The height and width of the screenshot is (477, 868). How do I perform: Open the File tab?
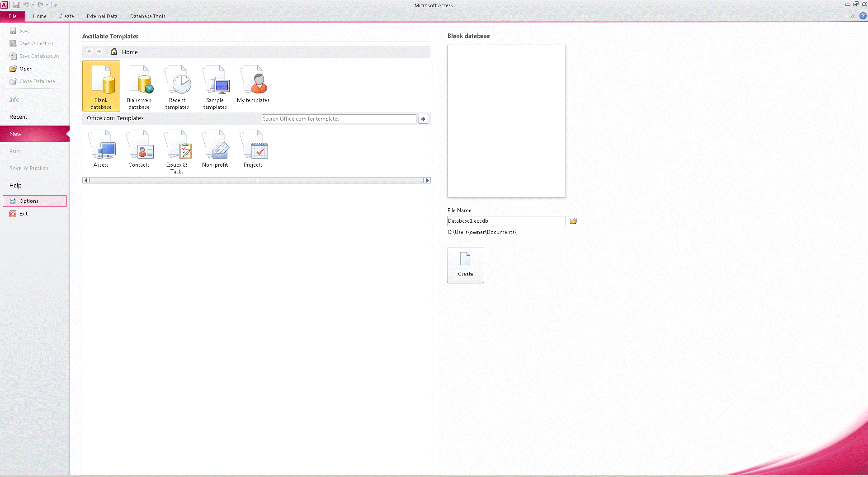13,16
